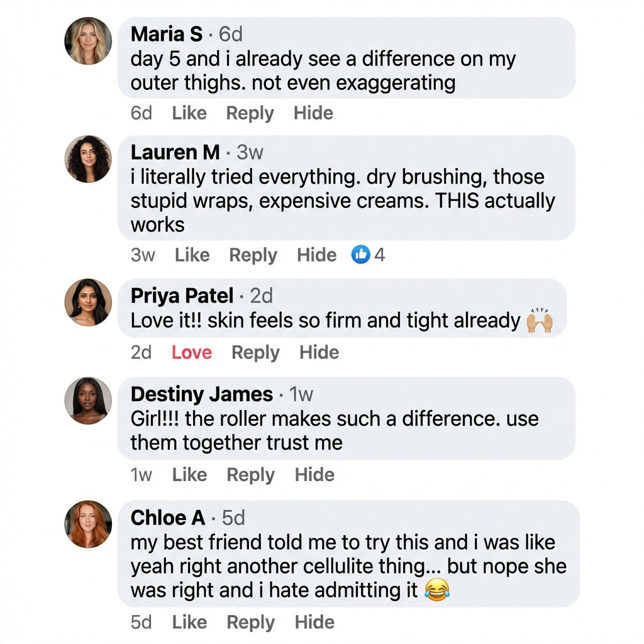
Task: Toggle Love on Priya Patel's comment
Action: click(192, 352)
